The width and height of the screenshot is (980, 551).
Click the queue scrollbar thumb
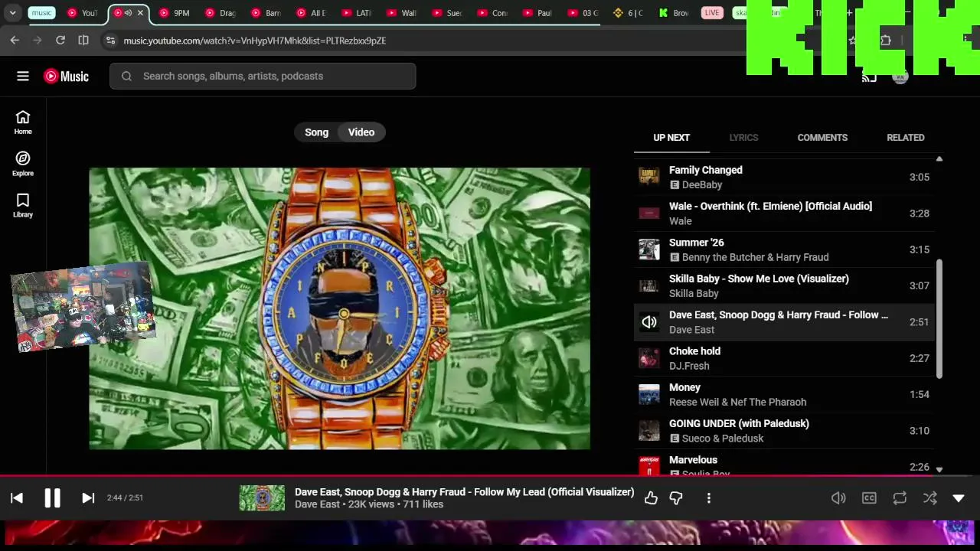939,318
